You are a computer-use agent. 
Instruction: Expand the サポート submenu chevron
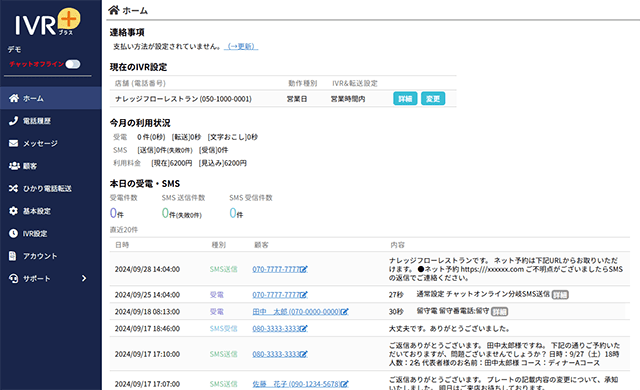point(84,278)
